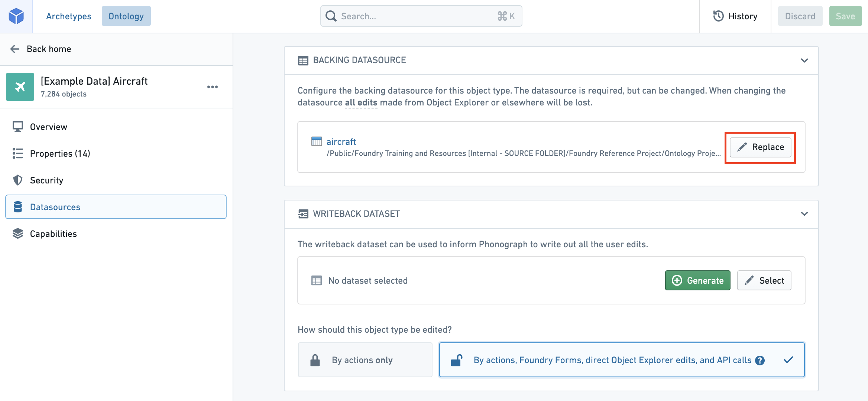This screenshot has width=868, height=401.
Task: Click the Capabilities layers icon
Action: pyautogui.click(x=18, y=234)
